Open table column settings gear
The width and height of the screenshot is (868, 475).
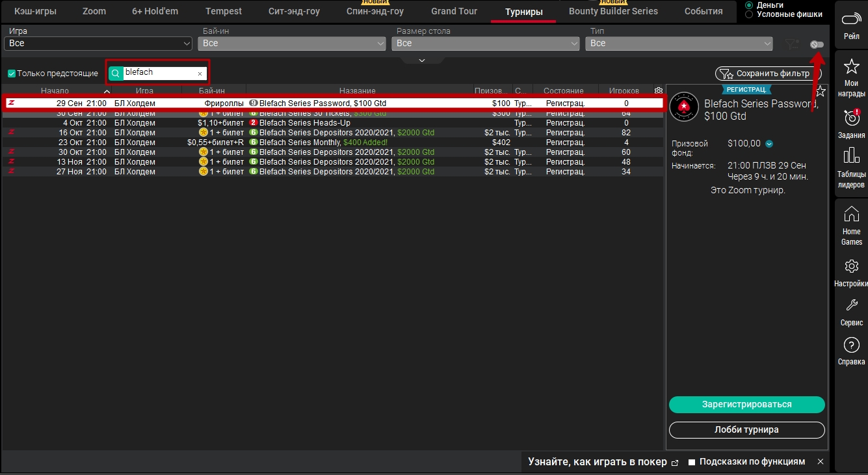pyautogui.click(x=659, y=91)
